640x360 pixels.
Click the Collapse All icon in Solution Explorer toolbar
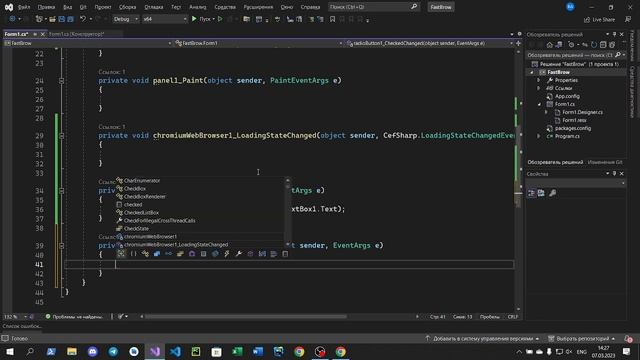[x=603, y=44]
